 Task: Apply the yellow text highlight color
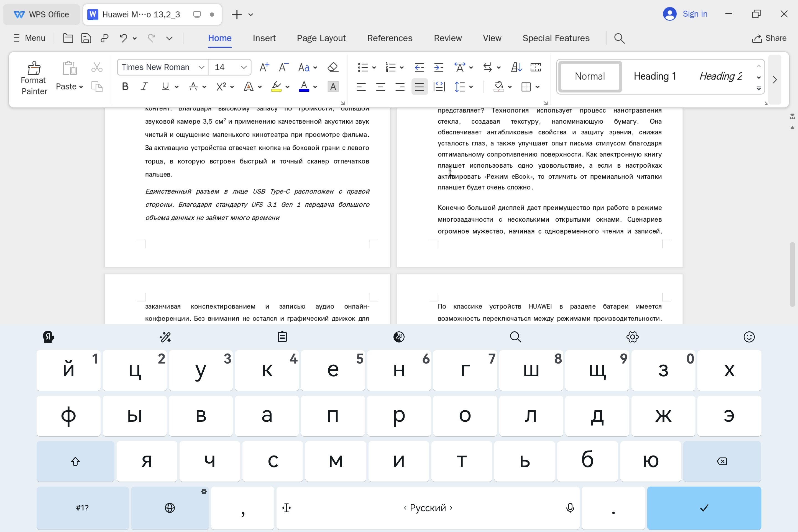coord(276,87)
